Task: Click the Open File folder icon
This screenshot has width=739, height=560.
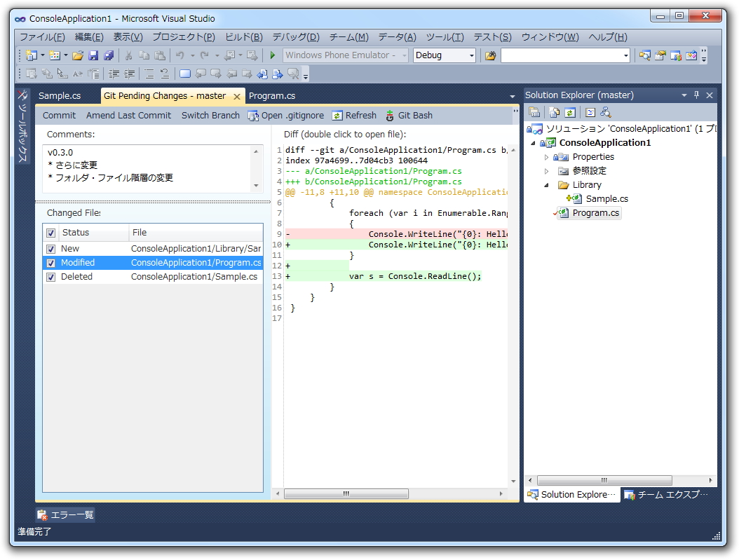Action: (x=78, y=55)
